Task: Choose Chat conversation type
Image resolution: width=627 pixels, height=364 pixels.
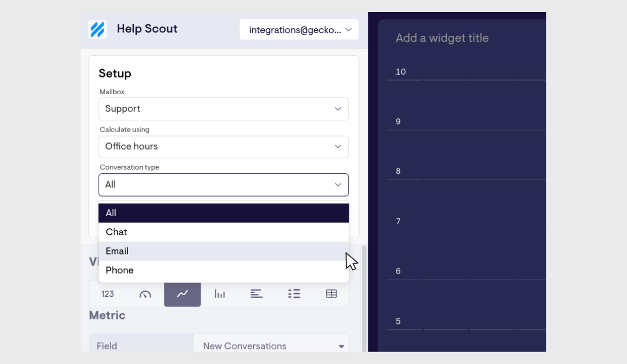Action: click(x=223, y=232)
